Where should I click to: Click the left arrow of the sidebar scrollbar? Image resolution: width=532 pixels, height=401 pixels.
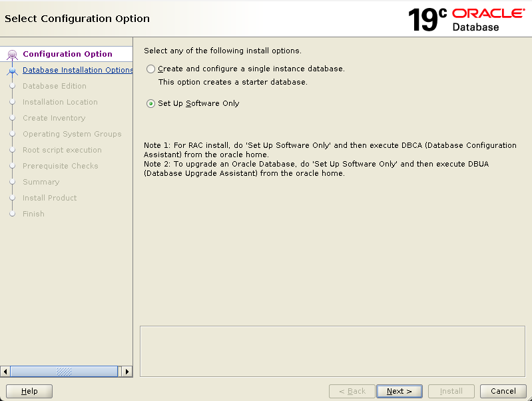click(5, 372)
